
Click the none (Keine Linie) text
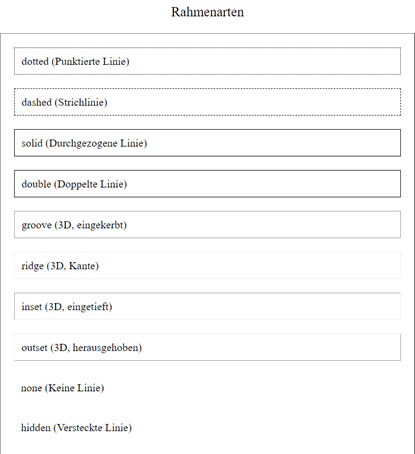point(63,388)
